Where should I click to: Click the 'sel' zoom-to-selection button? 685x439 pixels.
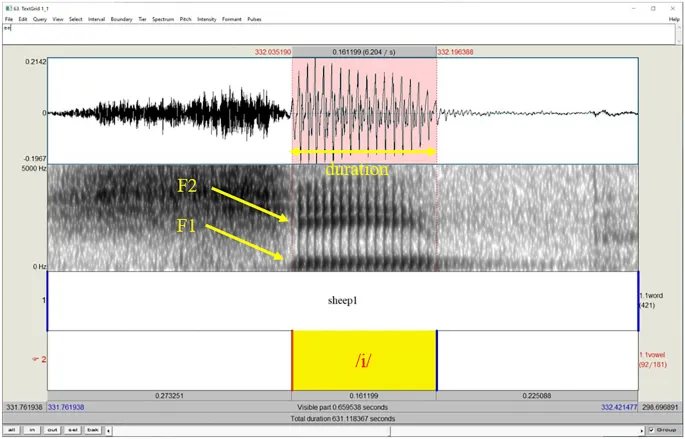tap(72, 430)
